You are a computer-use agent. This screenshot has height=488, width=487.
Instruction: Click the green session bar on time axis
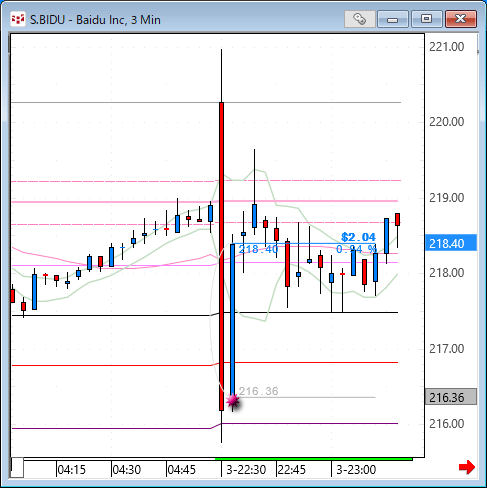click(x=313, y=459)
